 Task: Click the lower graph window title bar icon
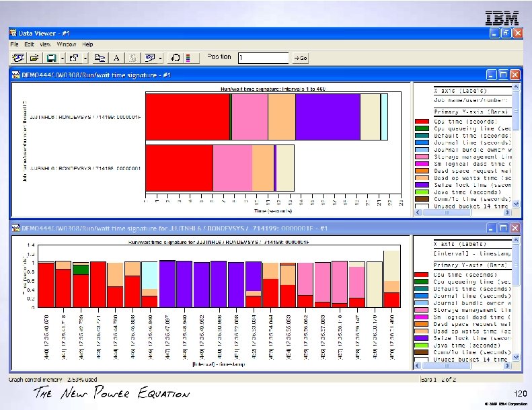point(15,229)
